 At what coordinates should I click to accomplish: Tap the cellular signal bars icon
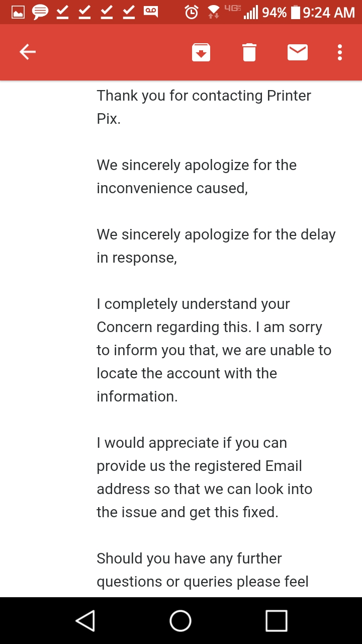[251, 12]
